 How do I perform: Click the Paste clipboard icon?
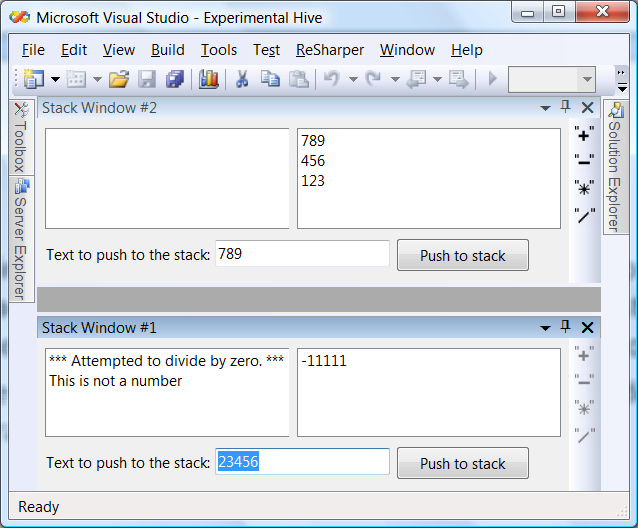(x=299, y=79)
